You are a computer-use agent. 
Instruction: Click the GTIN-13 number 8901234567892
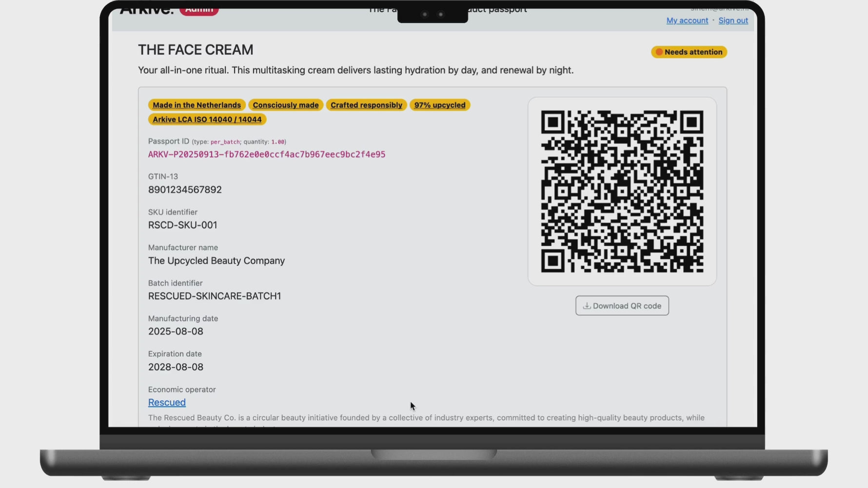click(185, 190)
